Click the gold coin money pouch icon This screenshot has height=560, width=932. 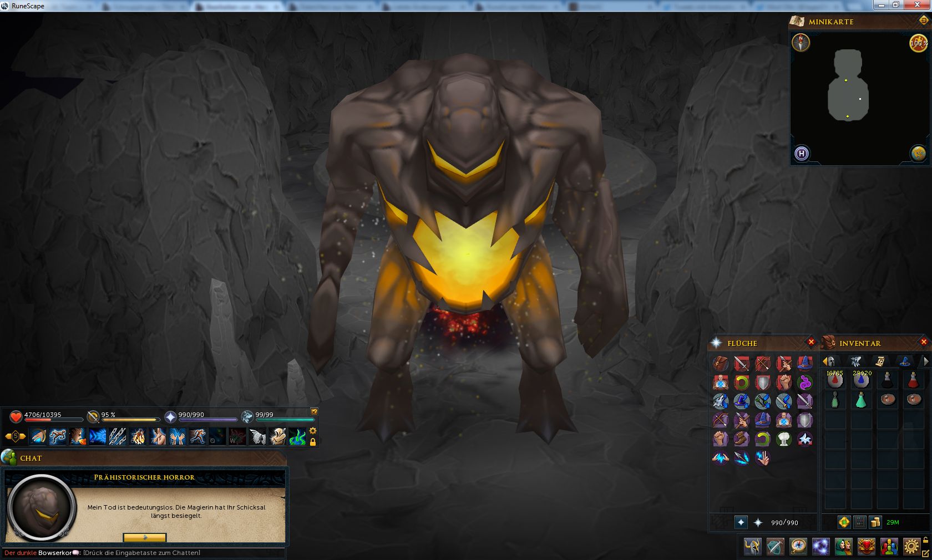click(875, 522)
